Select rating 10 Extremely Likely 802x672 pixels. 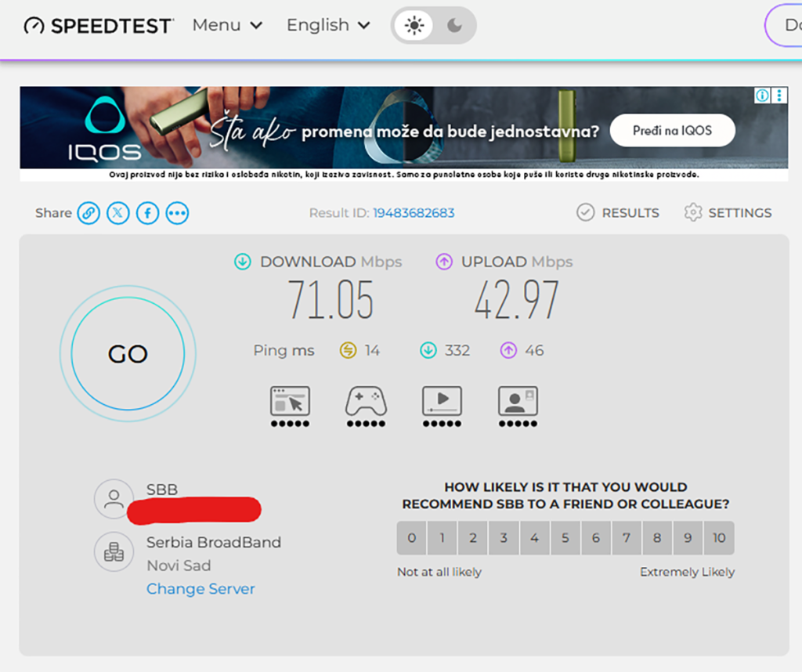coord(719,537)
